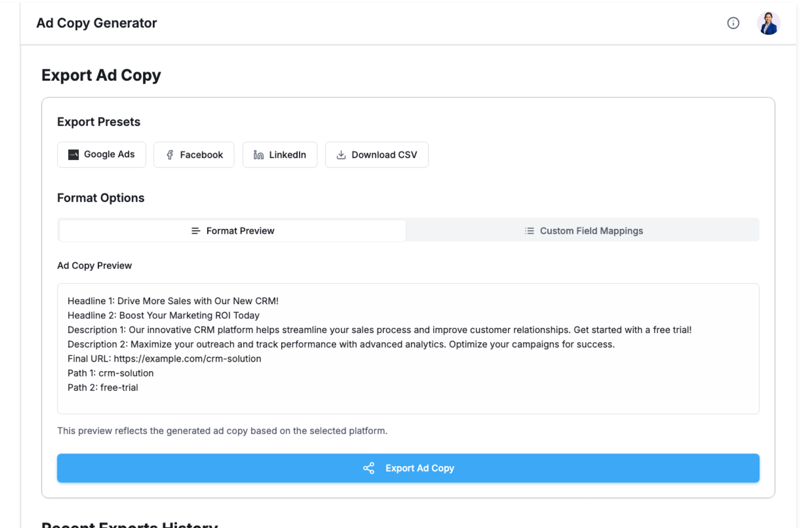Click the Google Ads logo icon
Screen dimensions: 812x528
pos(74,155)
